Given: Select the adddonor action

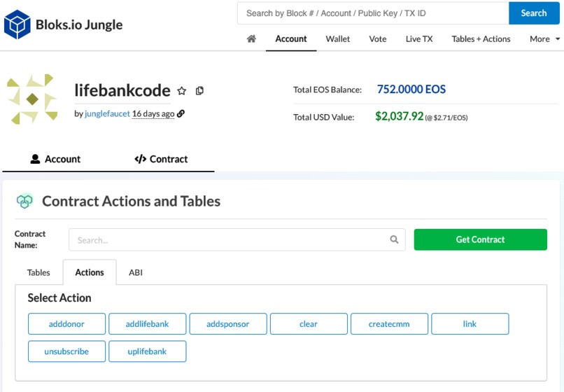Looking at the screenshot, I should tap(66, 324).
